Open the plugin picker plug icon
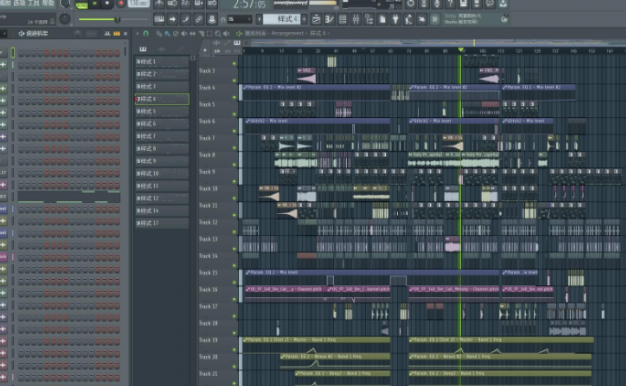 [395, 19]
